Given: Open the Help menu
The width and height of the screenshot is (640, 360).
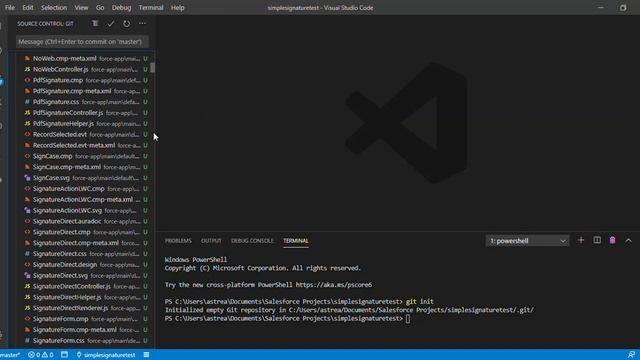Looking at the screenshot, I should pyautogui.click(x=178, y=8).
